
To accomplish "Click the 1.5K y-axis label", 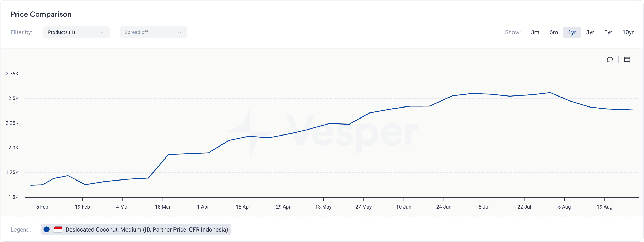I will pos(13,197).
